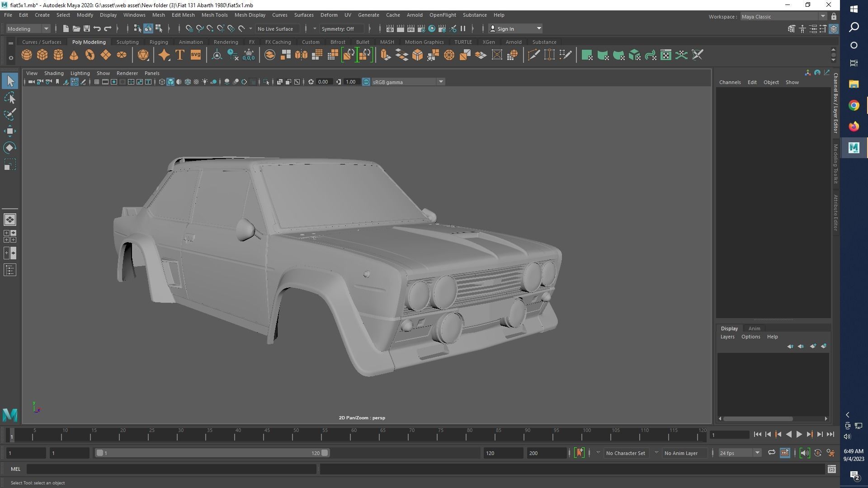
Task: Select the Select Tool arrow in toolbox
Action: [10, 81]
